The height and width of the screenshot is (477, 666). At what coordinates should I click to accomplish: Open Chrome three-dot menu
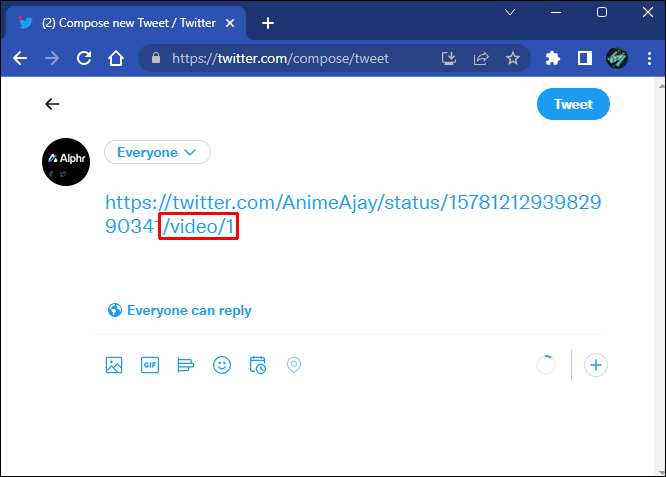click(649, 58)
